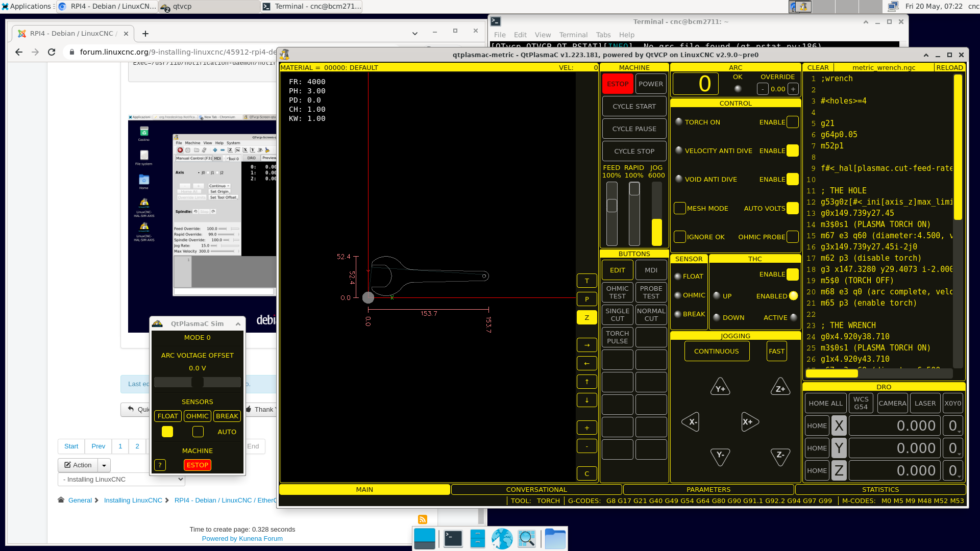Image resolution: width=980 pixels, height=551 pixels.
Task: Toggle Void Anti Dive Enable checkbox
Action: (792, 179)
